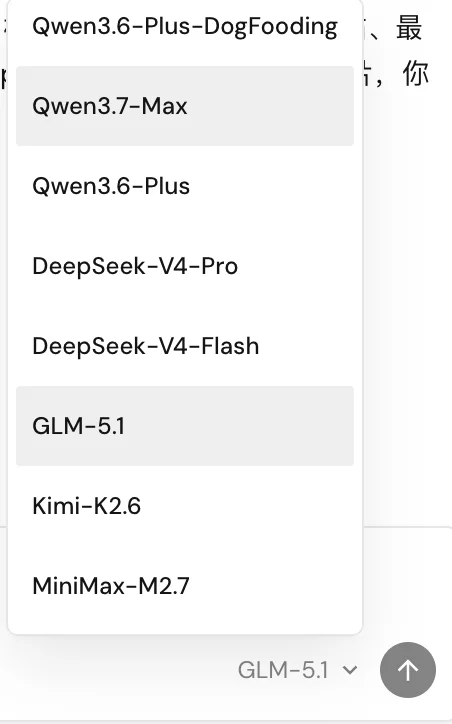The height and width of the screenshot is (724, 452).
Task: Choose the highlighted Qwen3.7-Max option
Action: (x=185, y=106)
